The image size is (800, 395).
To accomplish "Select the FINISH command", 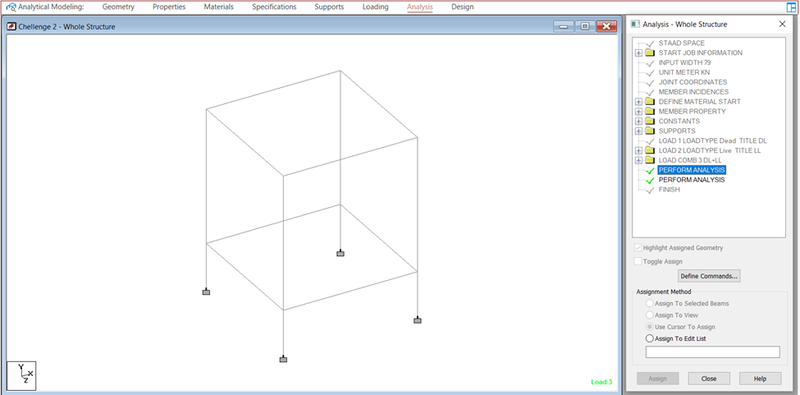I will click(x=669, y=190).
